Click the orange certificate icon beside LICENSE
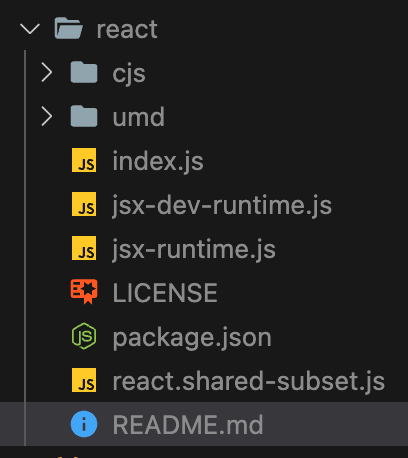The width and height of the screenshot is (408, 458). 84,292
